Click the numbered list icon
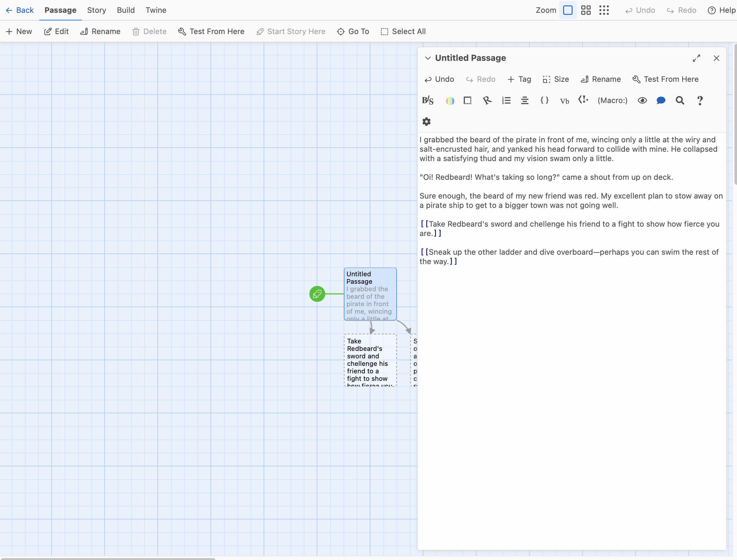Image resolution: width=737 pixels, height=560 pixels. point(506,101)
